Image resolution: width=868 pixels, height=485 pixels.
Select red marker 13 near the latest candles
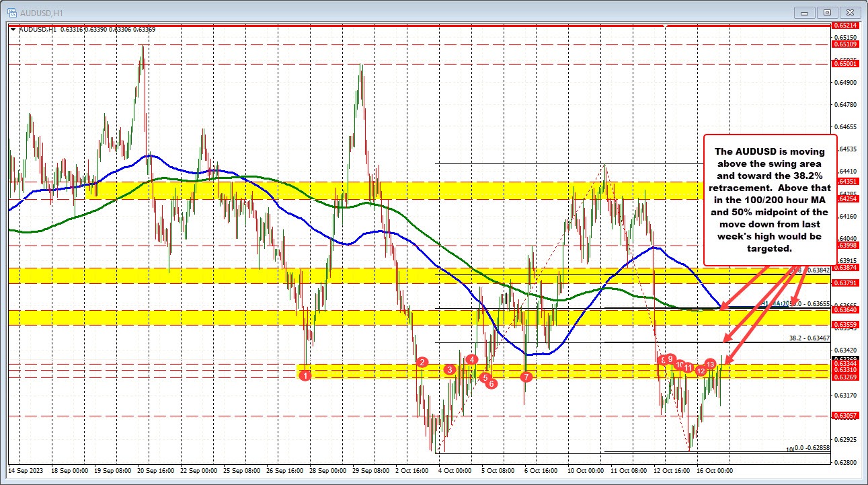pos(710,364)
